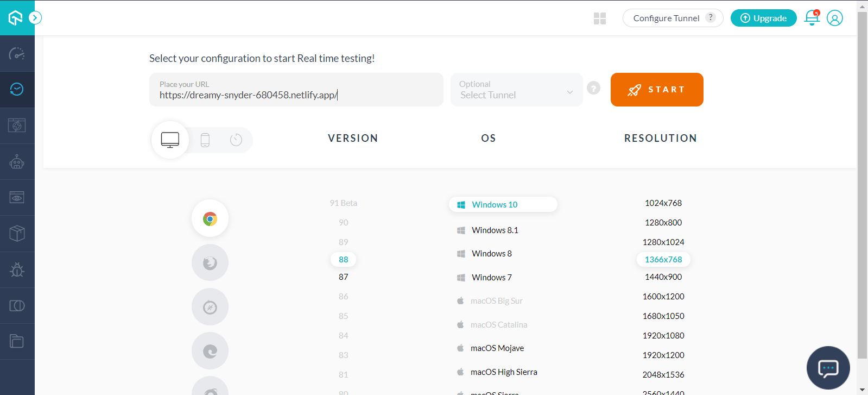
Task: Switch to desktop device mode
Action: (170, 140)
